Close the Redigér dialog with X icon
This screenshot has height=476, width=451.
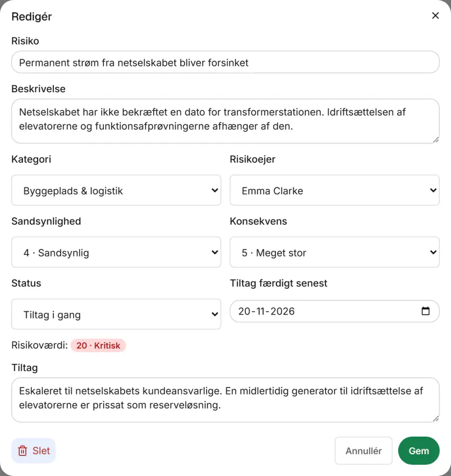coord(435,15)
